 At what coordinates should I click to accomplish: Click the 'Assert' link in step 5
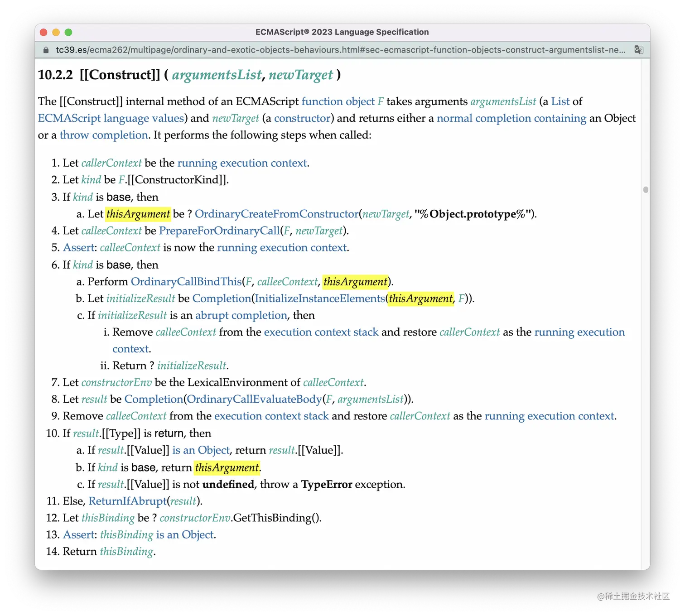click(x=79, y=248)
